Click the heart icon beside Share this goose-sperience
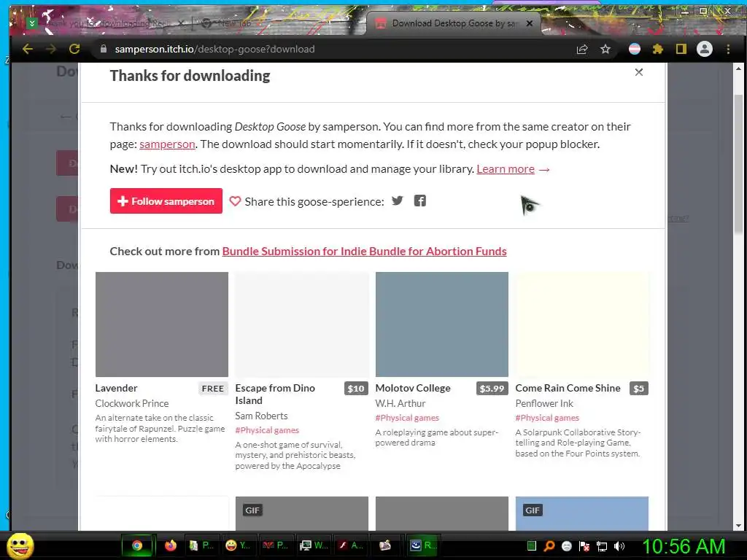The image size is (747, 560). (x=235, y=201)
